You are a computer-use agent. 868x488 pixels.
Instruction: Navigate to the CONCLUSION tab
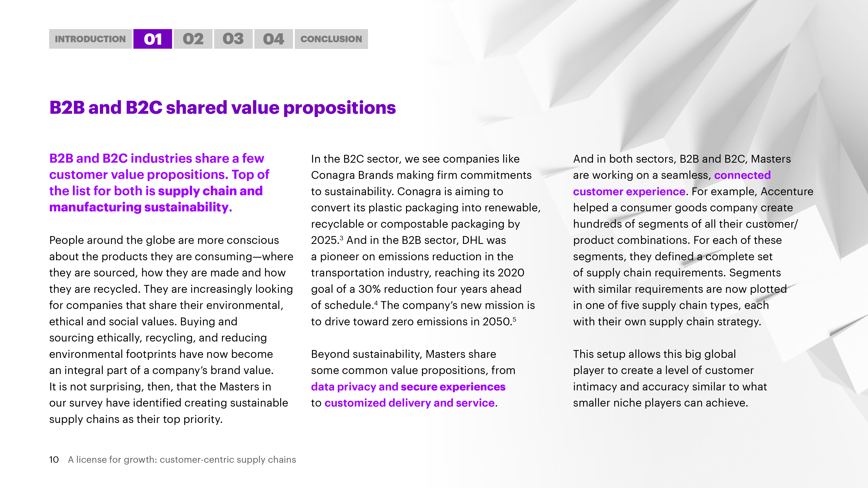pos(331,39)
